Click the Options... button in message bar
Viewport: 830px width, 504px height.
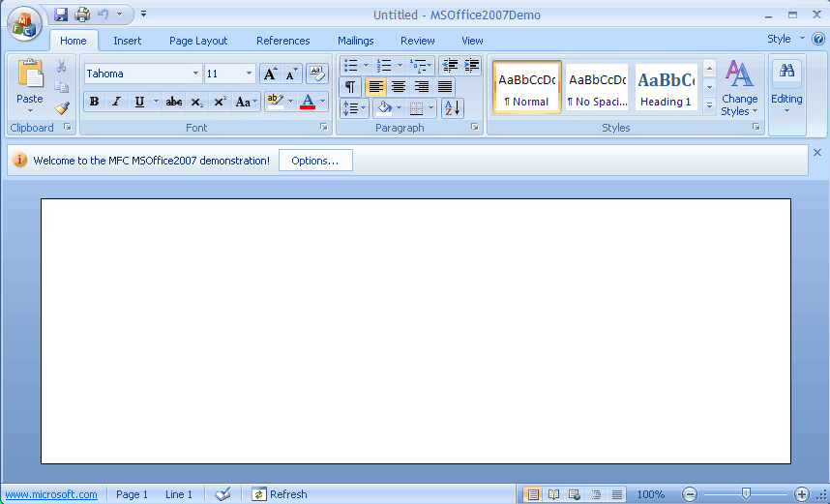click(315, 161)
